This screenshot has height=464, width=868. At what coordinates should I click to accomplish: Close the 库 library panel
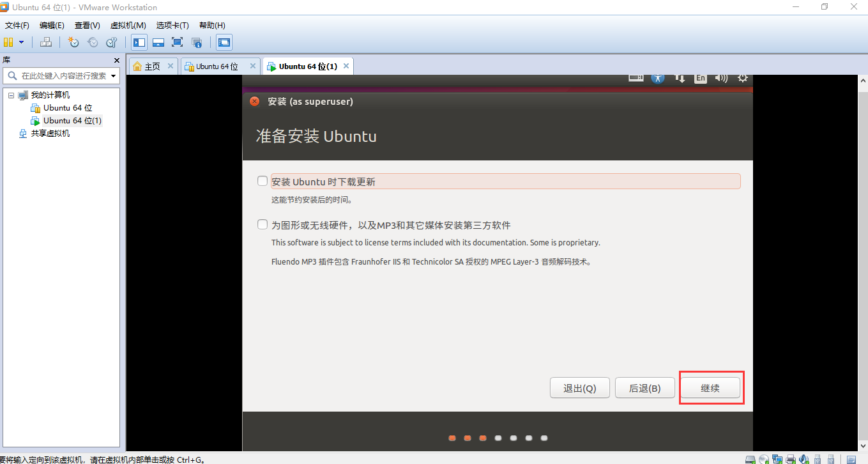(x=116, y=60)
